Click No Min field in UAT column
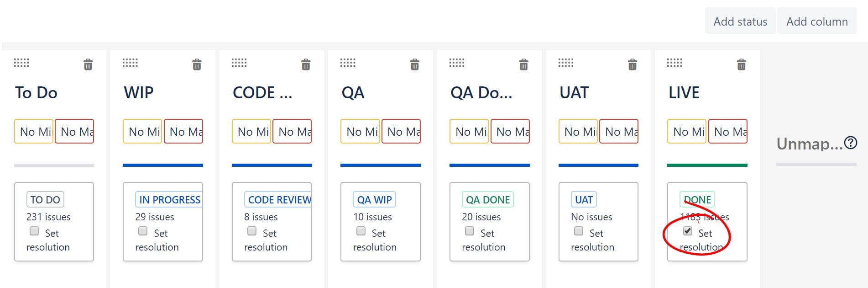Image resolution: width=868 pixels, height=288 pixels. point(578,132)
